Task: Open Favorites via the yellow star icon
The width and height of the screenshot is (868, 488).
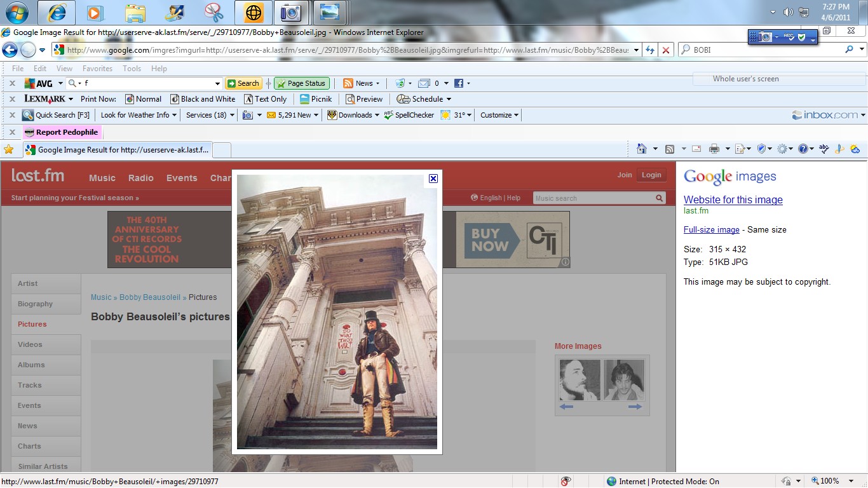Action: [9, 149]
